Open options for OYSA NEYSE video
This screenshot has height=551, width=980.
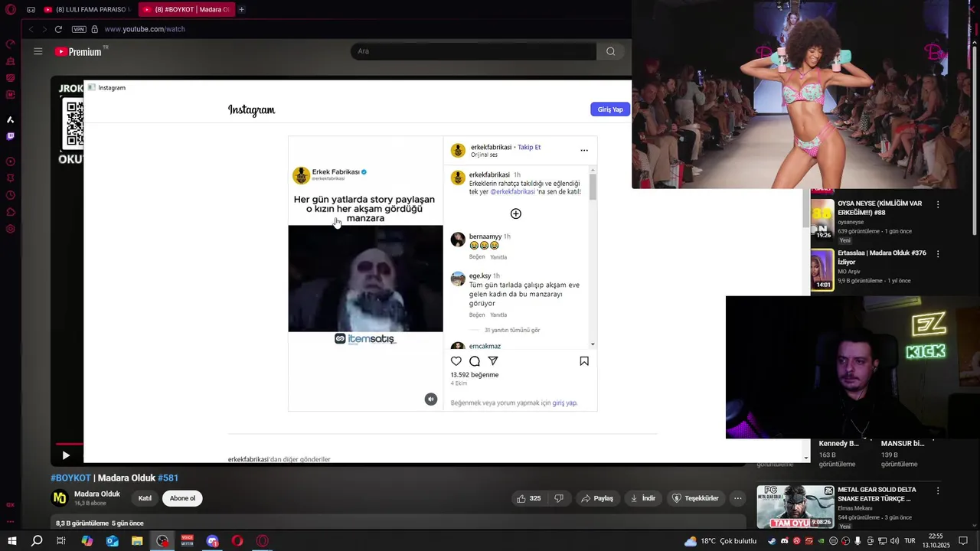(938, 204)
